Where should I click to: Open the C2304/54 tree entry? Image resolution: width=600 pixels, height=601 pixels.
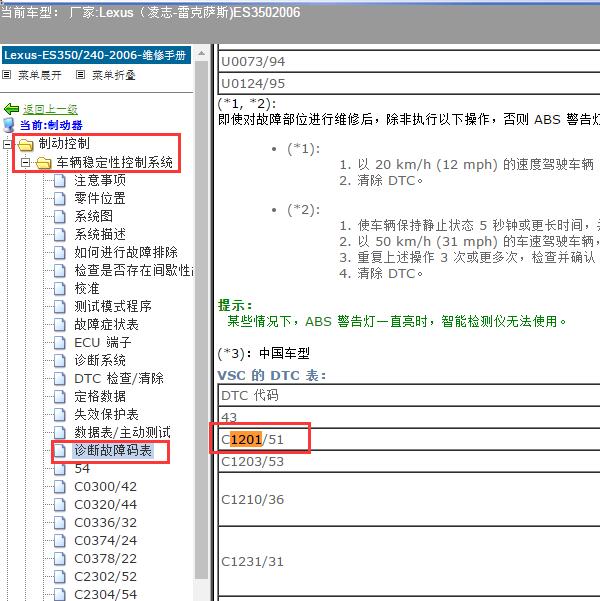pos(105,594)
